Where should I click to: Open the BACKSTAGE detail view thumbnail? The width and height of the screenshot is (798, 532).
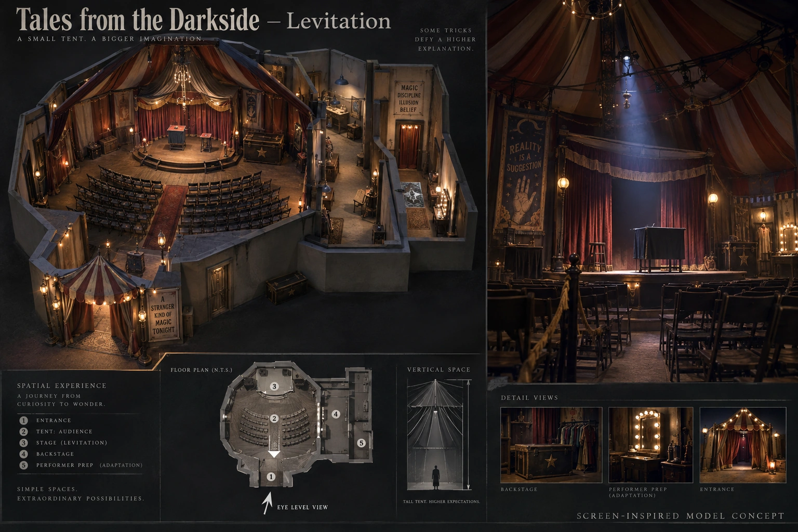[551, 445]
